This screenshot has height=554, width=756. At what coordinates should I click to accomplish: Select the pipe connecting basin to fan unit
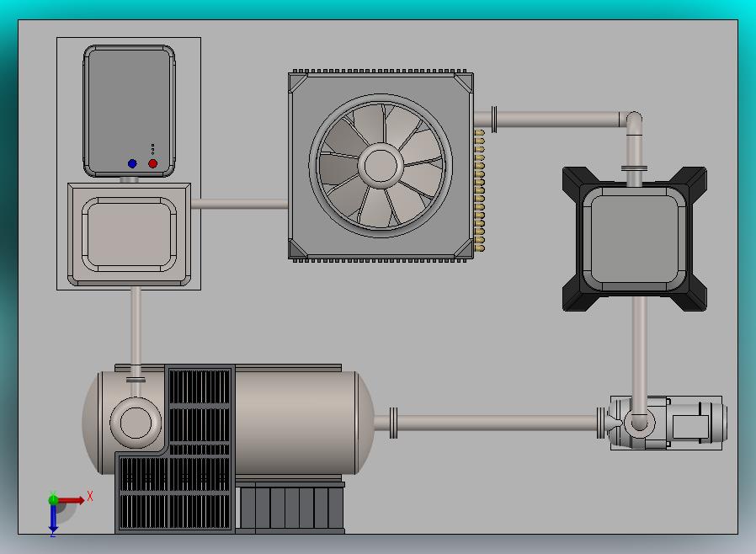coord(240,204)
